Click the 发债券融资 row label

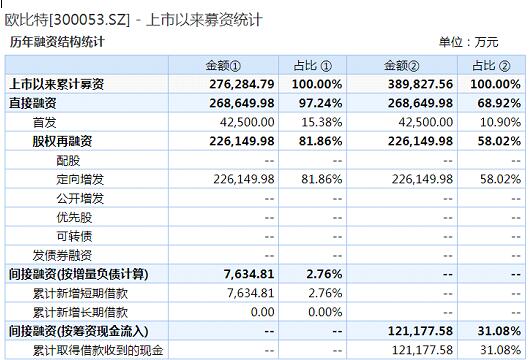(62, 255)
